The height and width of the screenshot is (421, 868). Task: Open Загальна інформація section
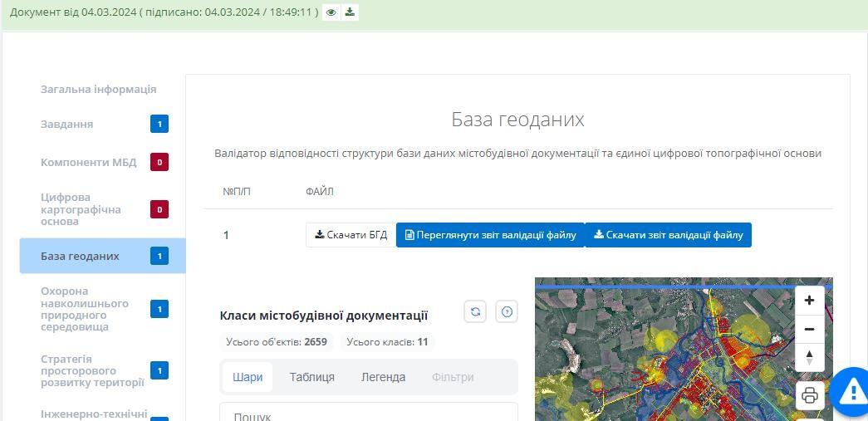click(x=98, y=90)
